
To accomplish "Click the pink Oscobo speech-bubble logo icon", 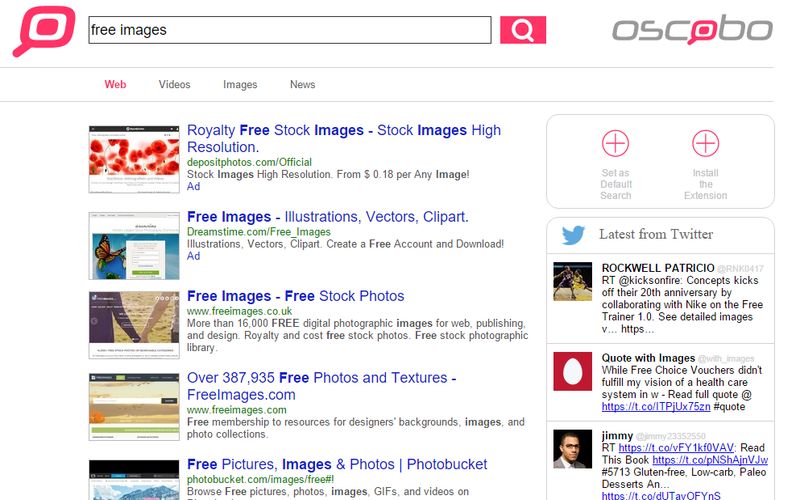I will coord(44,31).
